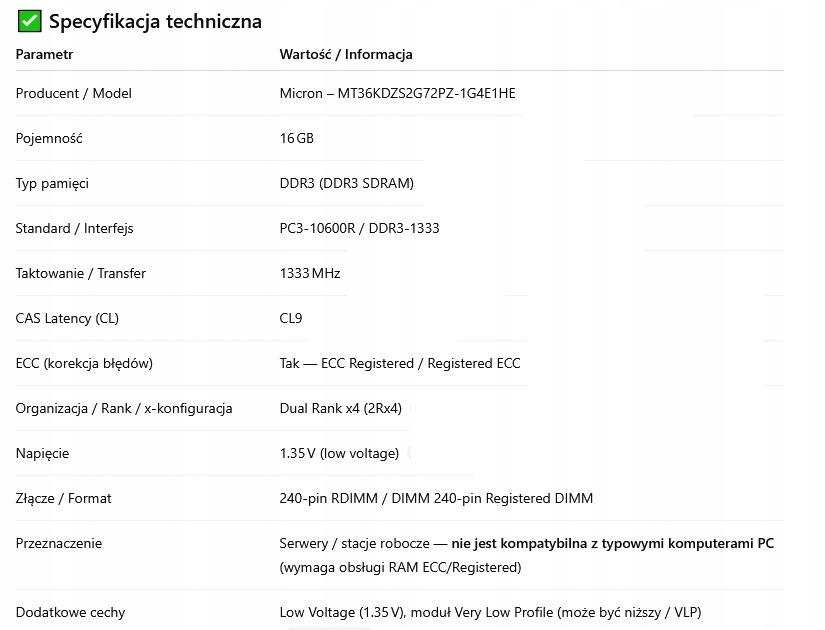Click the "1.35 V (low voltage)" value
This screenshot has height=630, width=825.
339,453
